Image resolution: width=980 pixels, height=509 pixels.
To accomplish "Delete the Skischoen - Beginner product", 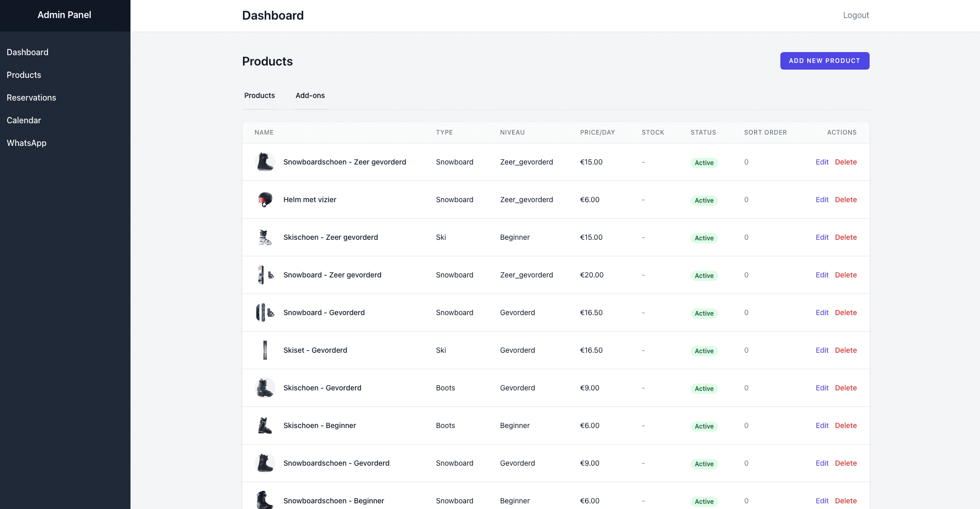I will [846, 425].
